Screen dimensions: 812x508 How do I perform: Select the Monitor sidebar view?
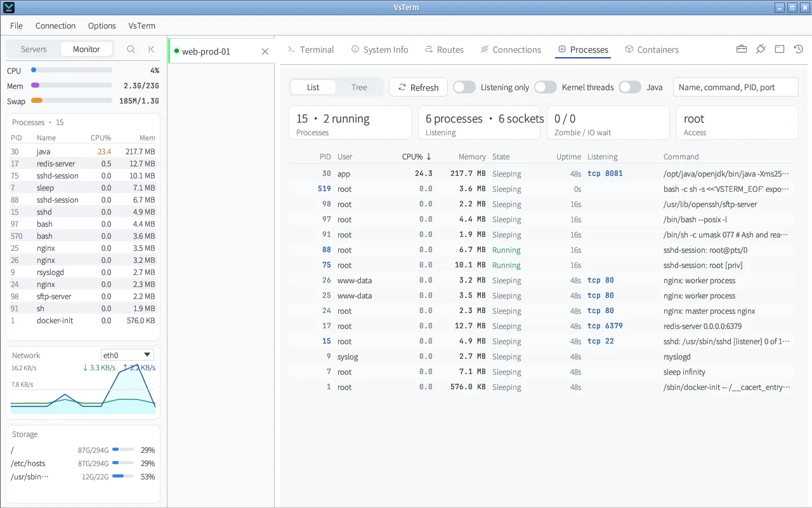86,49
